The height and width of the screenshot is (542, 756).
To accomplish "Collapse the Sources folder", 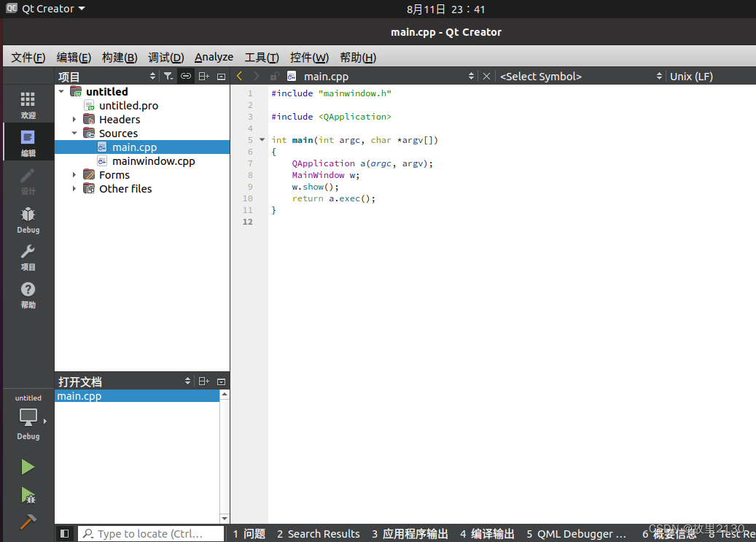I will [x=74, y=133].
